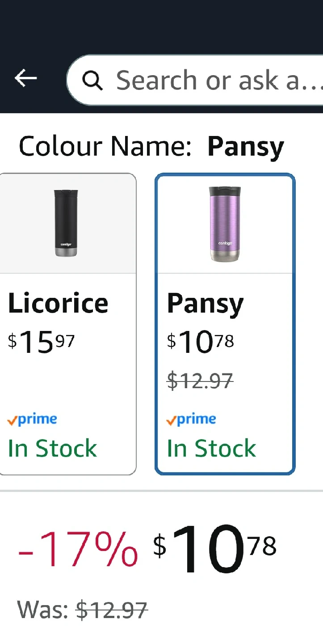
Task: Click the $12.97 list price after "Was:"
Action: click(x=112, y=610)
